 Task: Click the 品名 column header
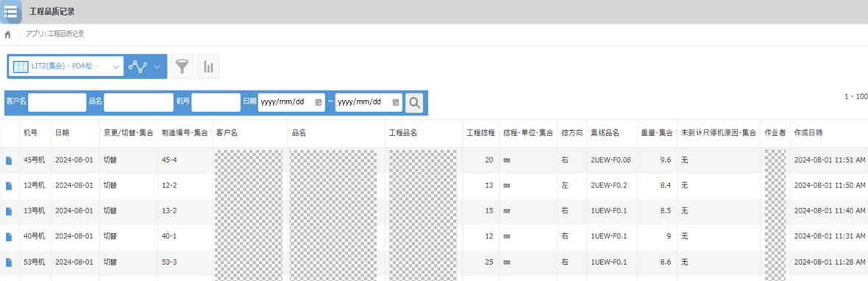pyautogui.click(x=299, y=133)
